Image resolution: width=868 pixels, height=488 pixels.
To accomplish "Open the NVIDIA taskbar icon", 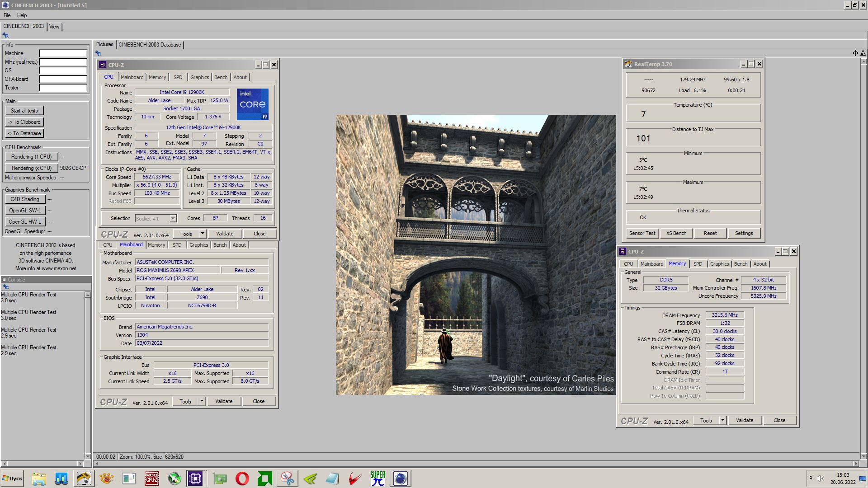I will click(x=310, y=479).
